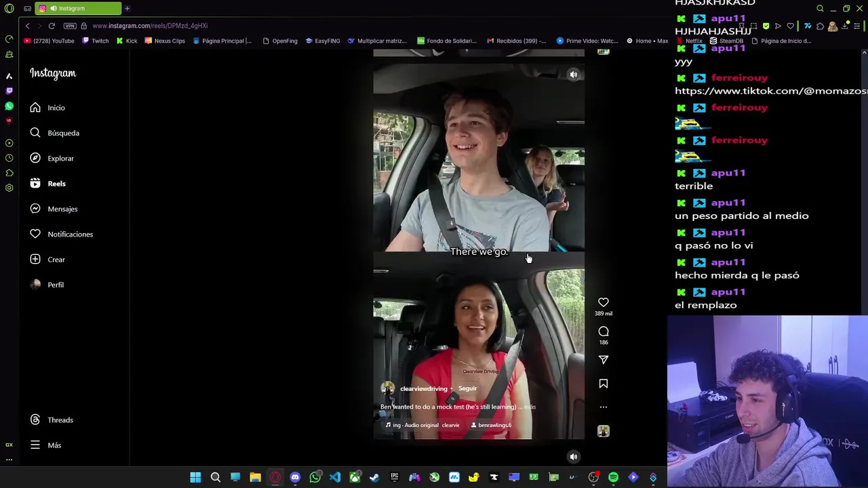The image size is (868, 488).
Task: Open tagged user benrawlings.6
Action: pos(492,425)
